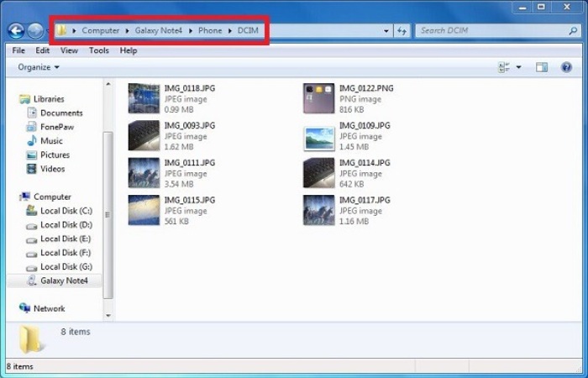Click the Local Disk (F:) drive icon
The image size is (588, 378).
tap(32, 254)
